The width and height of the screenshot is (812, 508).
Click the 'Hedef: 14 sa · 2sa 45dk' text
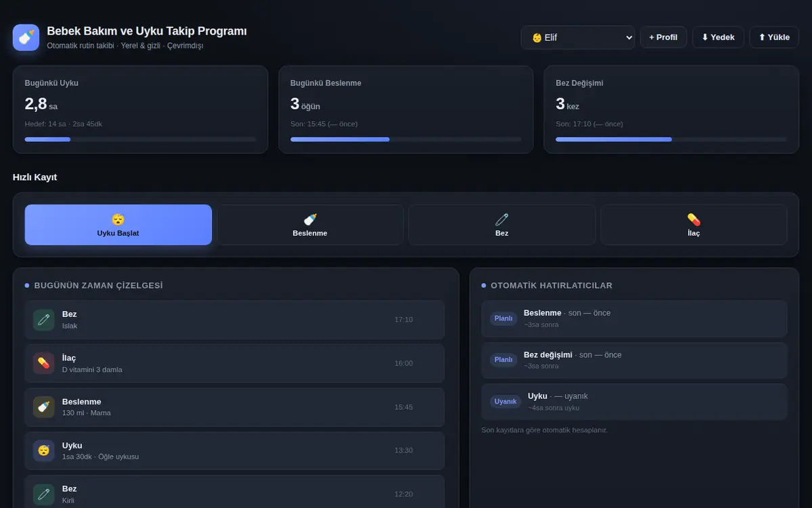64,124
